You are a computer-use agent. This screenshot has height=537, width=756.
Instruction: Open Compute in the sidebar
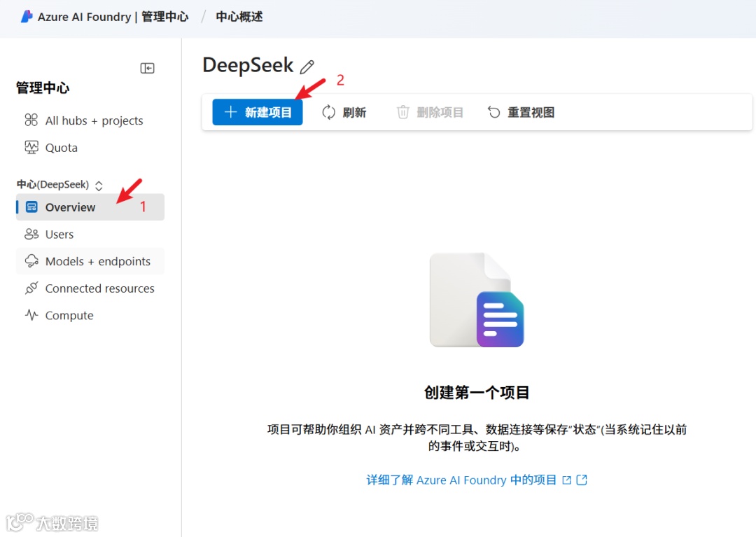90,315
